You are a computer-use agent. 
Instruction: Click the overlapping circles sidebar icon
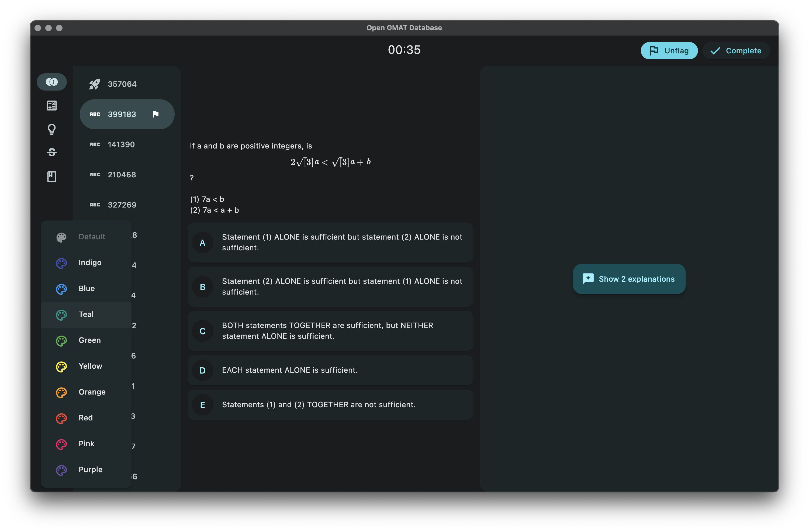(52, 82)
